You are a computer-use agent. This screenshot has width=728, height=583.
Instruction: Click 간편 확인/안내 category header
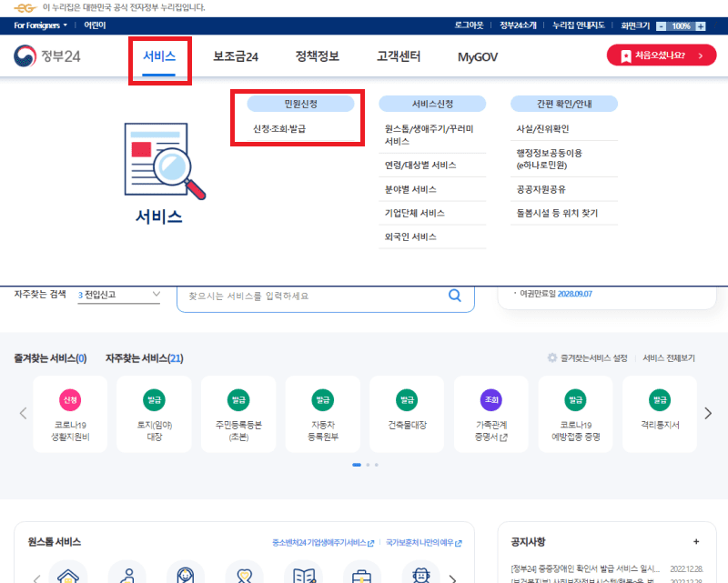(x=564, y=104)
